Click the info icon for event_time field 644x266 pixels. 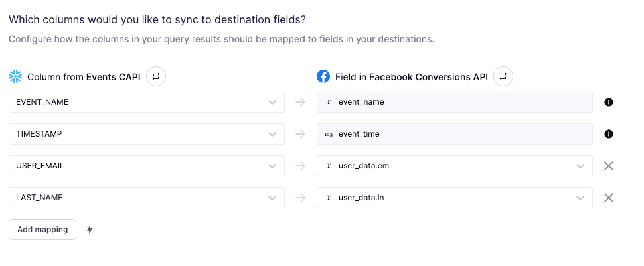608,134
